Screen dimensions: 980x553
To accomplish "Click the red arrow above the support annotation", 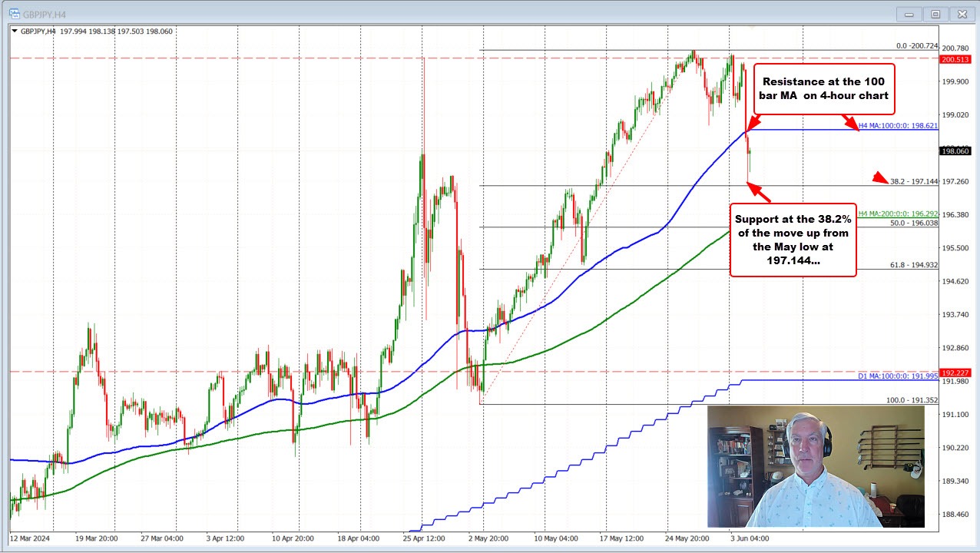I will click(x=756, y=189).
